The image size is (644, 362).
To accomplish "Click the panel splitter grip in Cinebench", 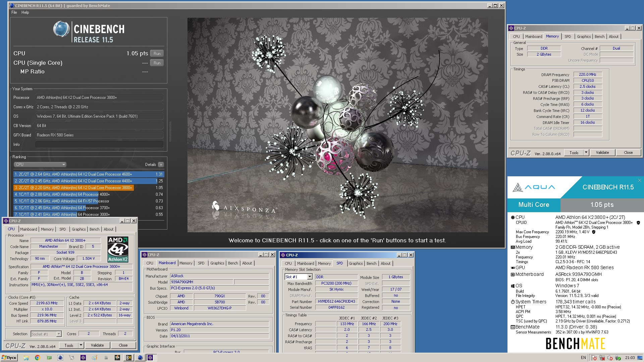I will coord(170,132).
